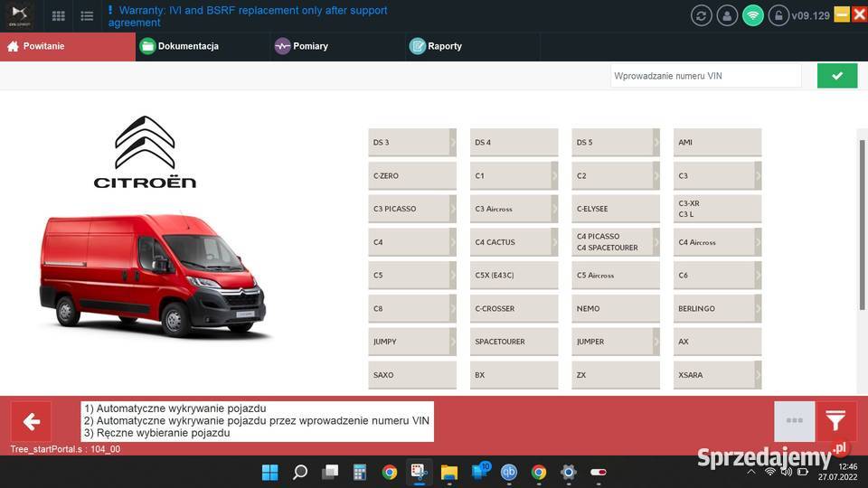This screenshot has height=488, width=868.
Task: Open the grid view icon in header
Action: [x=58, y=15]
